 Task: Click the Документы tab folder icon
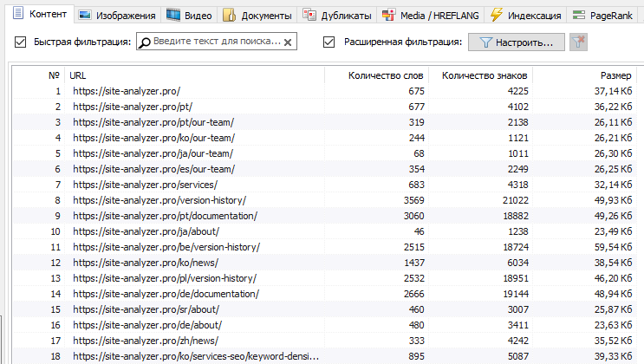click(229, 16)
